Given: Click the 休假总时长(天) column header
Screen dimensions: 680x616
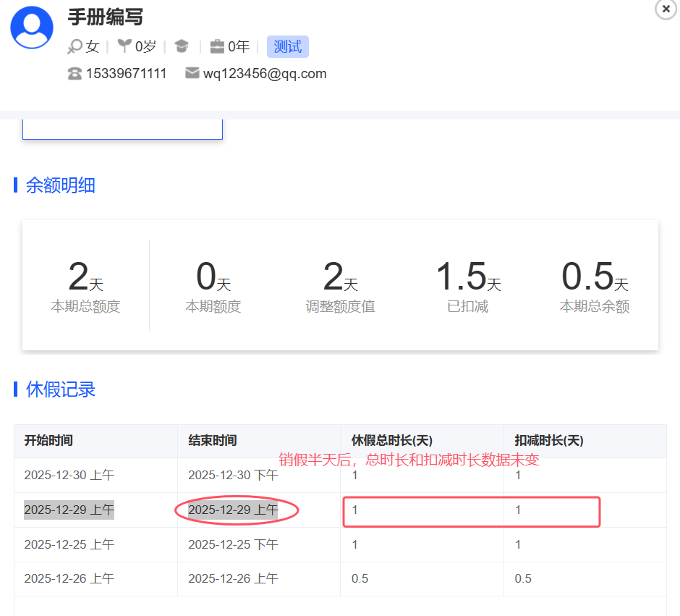Looking at the screenshot, I should click(x=392, y=441).
